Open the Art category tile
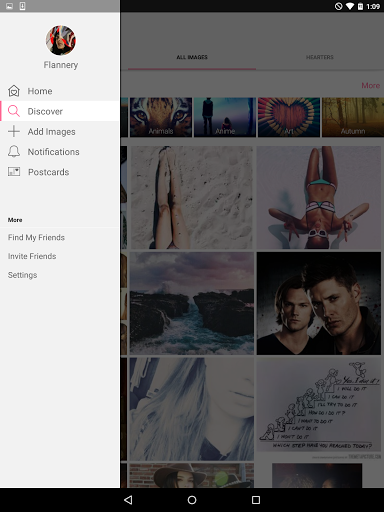This screenshot has width=384, height=512. click(289, 117)
